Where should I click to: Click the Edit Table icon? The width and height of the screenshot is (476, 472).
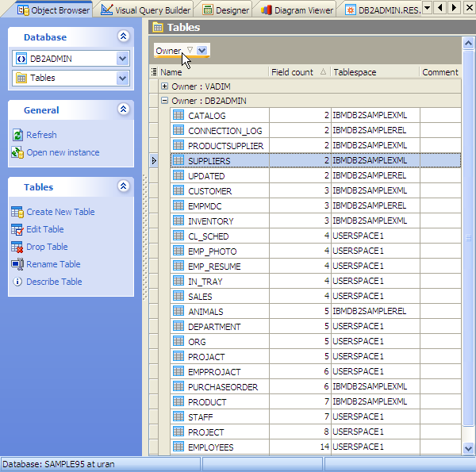pyautogui.click(x=17, y=229)
